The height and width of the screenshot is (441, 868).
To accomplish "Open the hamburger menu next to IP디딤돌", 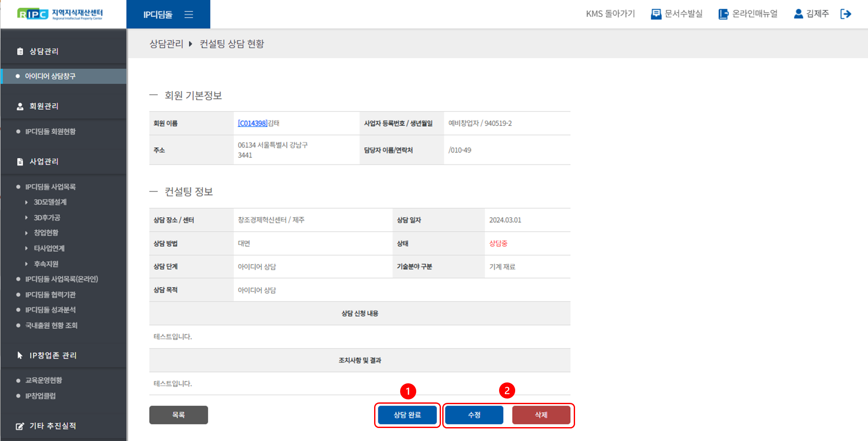I will [189, 14].
